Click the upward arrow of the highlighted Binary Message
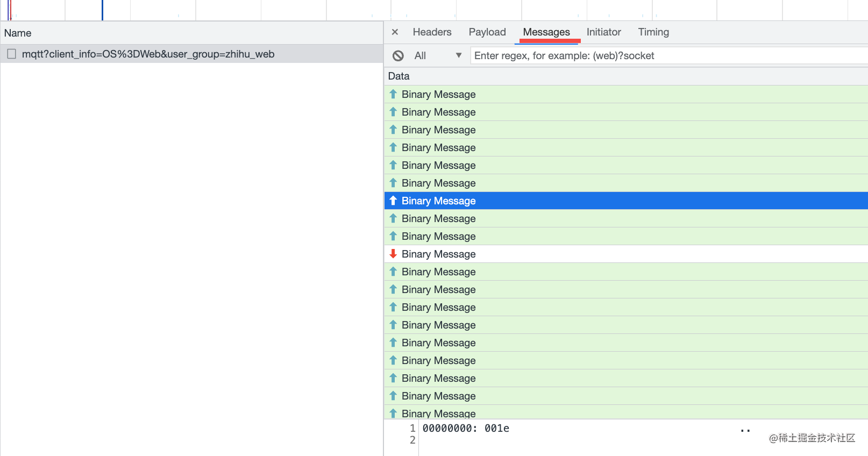The height and width of the screenshot is (456, 868). pos(393,201)
